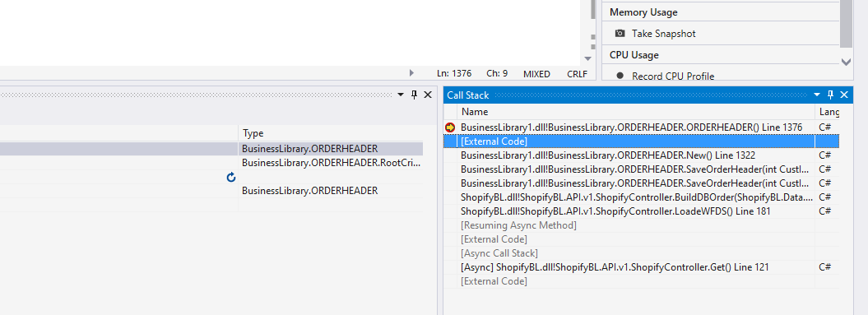868x315 pixels.
Task: Select [Async] ShopifyController.Get() Line 121 frame
Action: (615, 266)
